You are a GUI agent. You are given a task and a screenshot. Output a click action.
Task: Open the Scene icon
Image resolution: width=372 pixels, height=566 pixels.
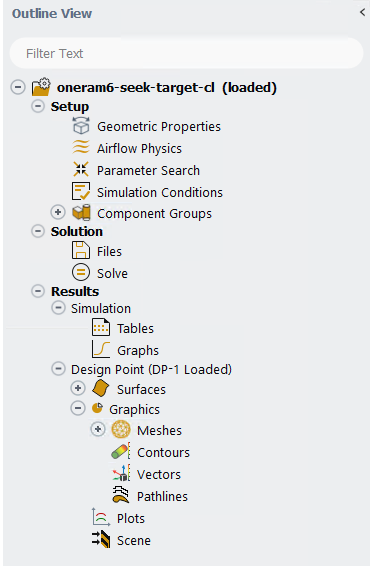[x=101, y=539]
